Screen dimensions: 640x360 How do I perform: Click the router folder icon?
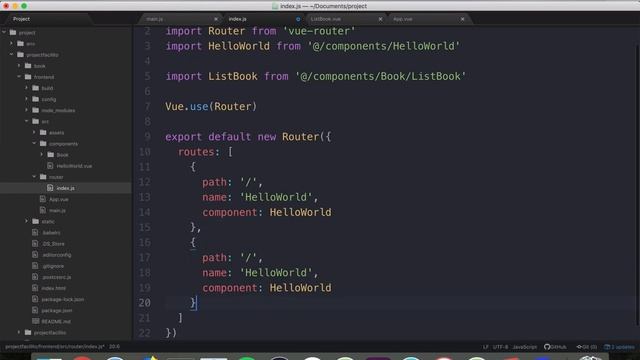point(43,177)
